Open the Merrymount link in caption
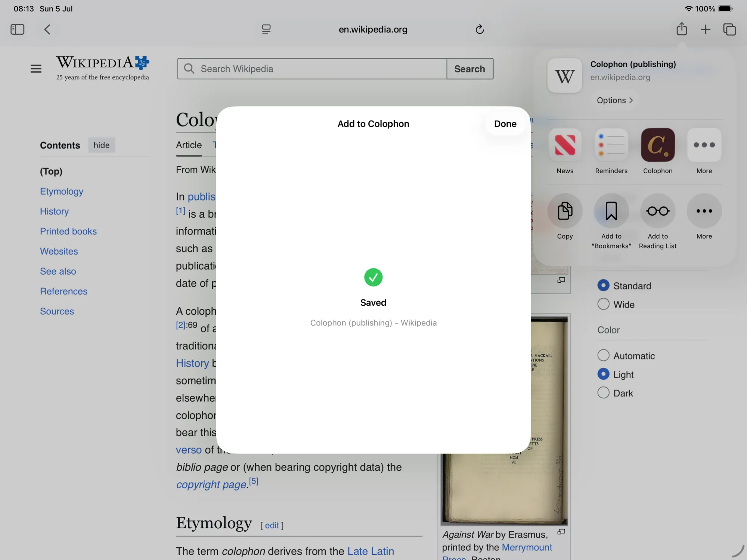This screenshot has width=747, height=560. tap(527, 547)
